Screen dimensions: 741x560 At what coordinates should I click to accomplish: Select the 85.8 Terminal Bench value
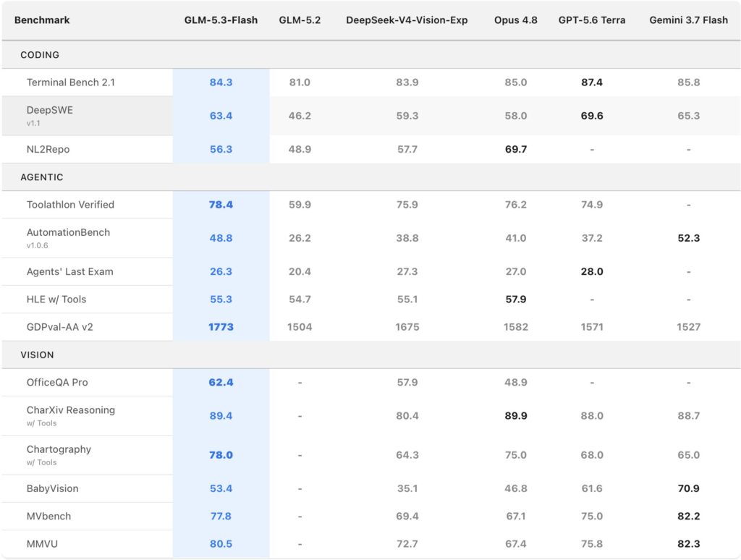pyautogui.click(x=689, y=82)
